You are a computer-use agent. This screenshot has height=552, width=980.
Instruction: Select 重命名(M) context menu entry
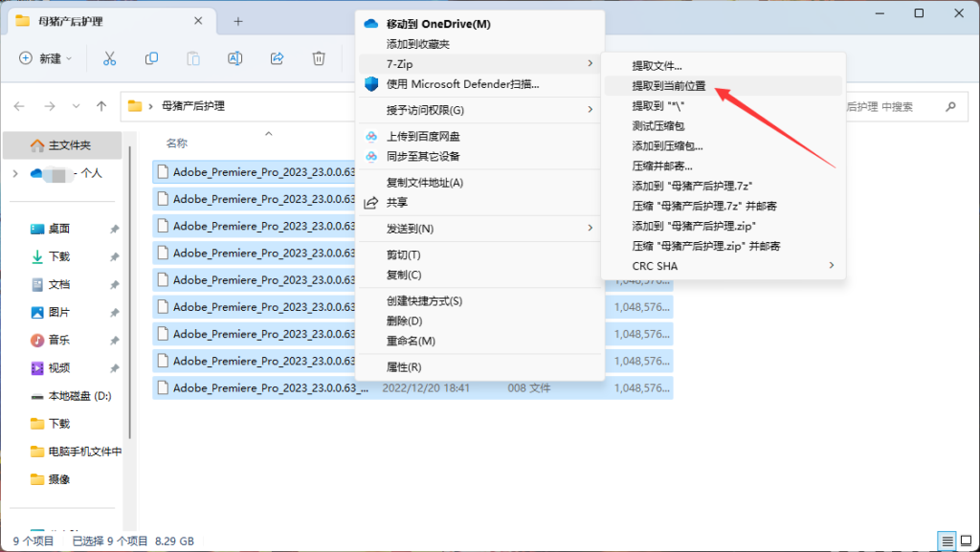(x=479, y=342)
